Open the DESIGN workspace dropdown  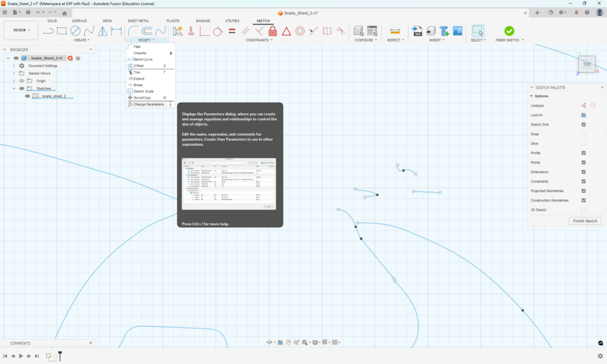coord(21,30)
